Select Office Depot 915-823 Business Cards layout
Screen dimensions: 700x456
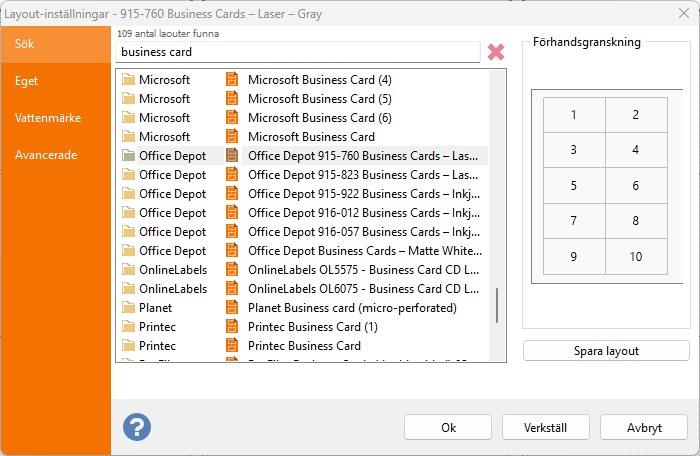(363, 175)
